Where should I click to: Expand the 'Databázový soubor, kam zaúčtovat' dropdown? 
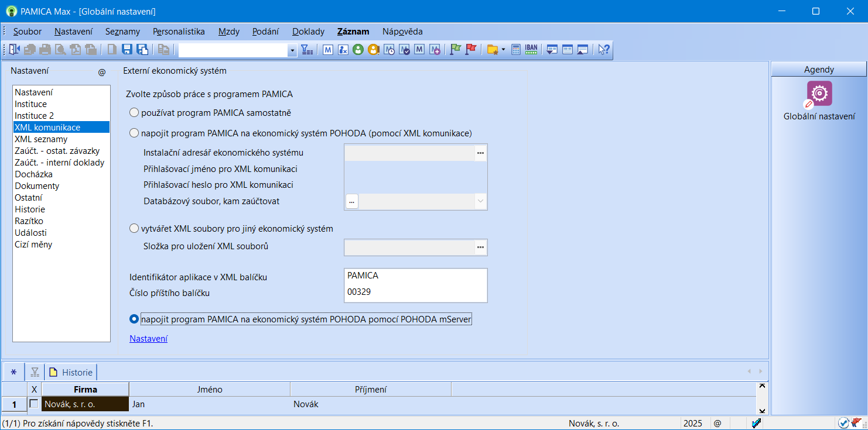[x=480, y=201]
